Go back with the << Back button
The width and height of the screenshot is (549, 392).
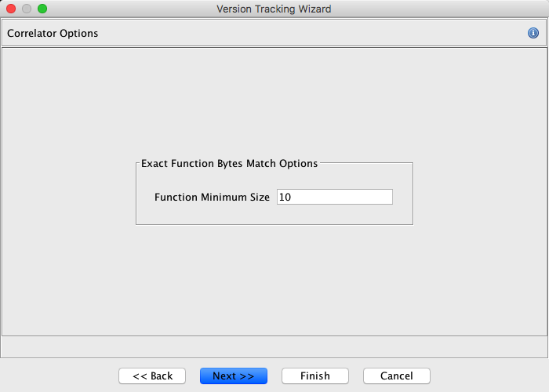pyautogui.click(x=152, y=376)
